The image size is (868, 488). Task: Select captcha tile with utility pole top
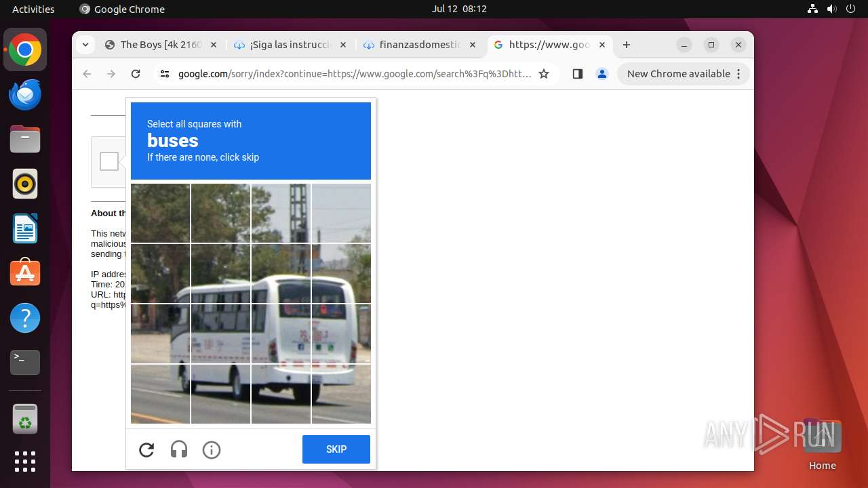[x=281, y=213]
